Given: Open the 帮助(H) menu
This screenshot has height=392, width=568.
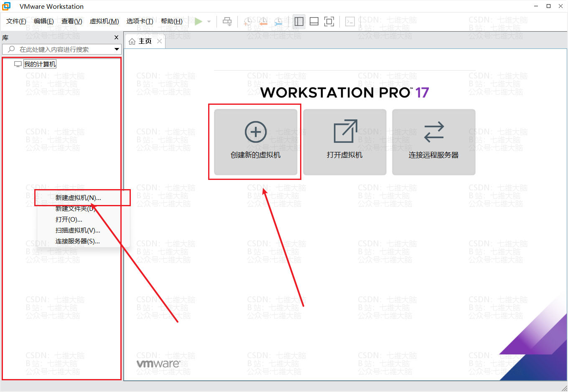Looking at the screenshot, I should tap(172, 21).
